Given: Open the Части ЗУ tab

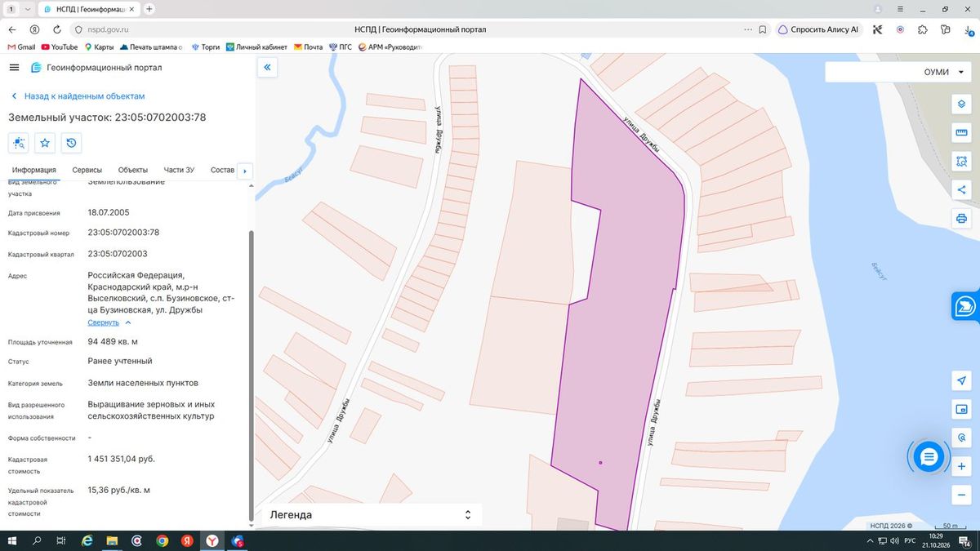Looking at the screenshot, I should (179, 170).
